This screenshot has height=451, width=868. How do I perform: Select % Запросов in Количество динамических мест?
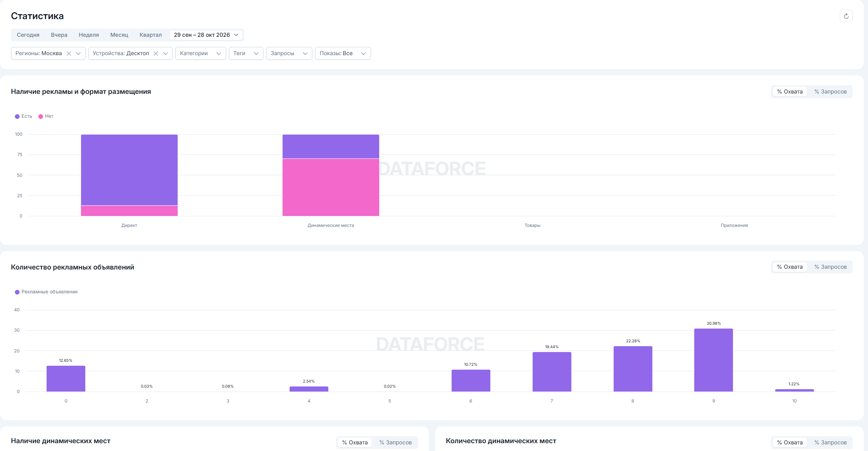(x=830, y=442)
